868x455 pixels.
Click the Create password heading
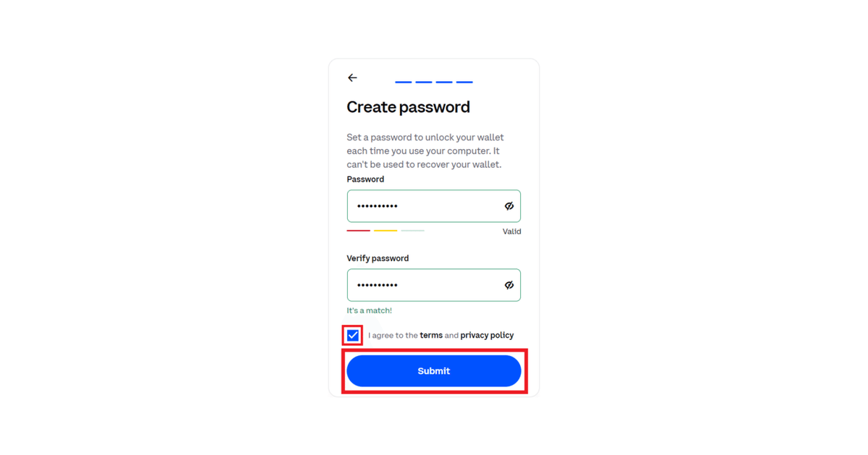(x=408, y=107)
